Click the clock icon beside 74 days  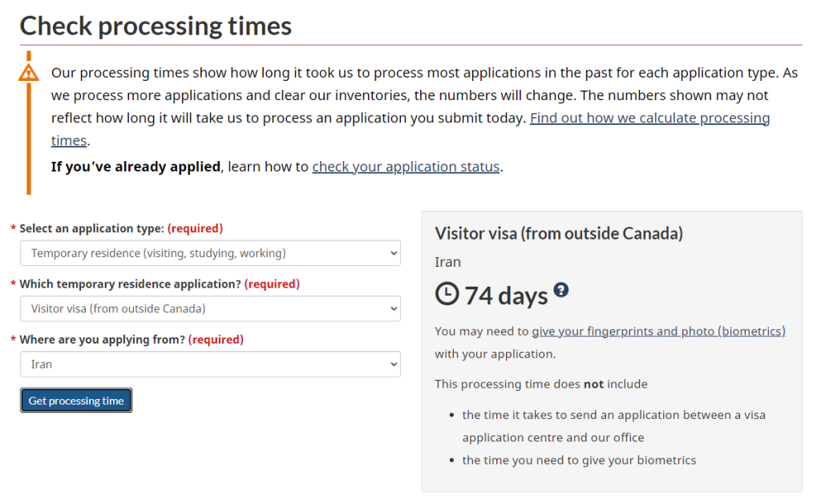[x=447, y=294]
